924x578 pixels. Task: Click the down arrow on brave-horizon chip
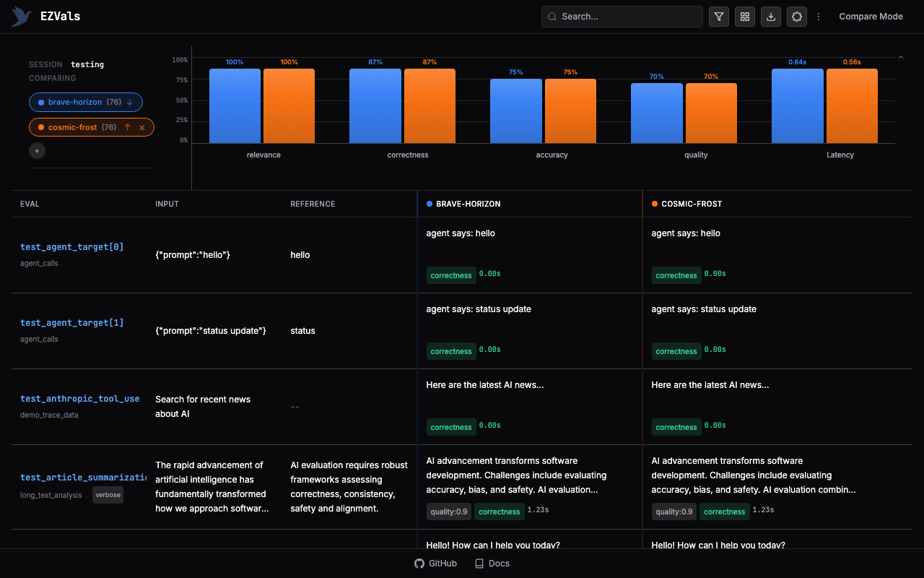click(x=130, y=103)
